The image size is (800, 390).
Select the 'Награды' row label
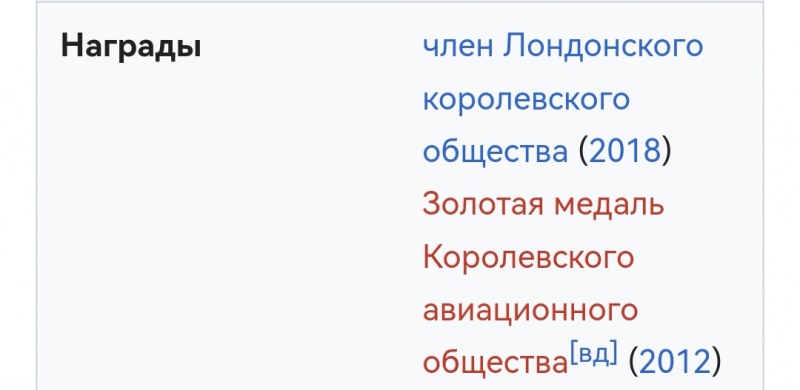click(131, 46)
